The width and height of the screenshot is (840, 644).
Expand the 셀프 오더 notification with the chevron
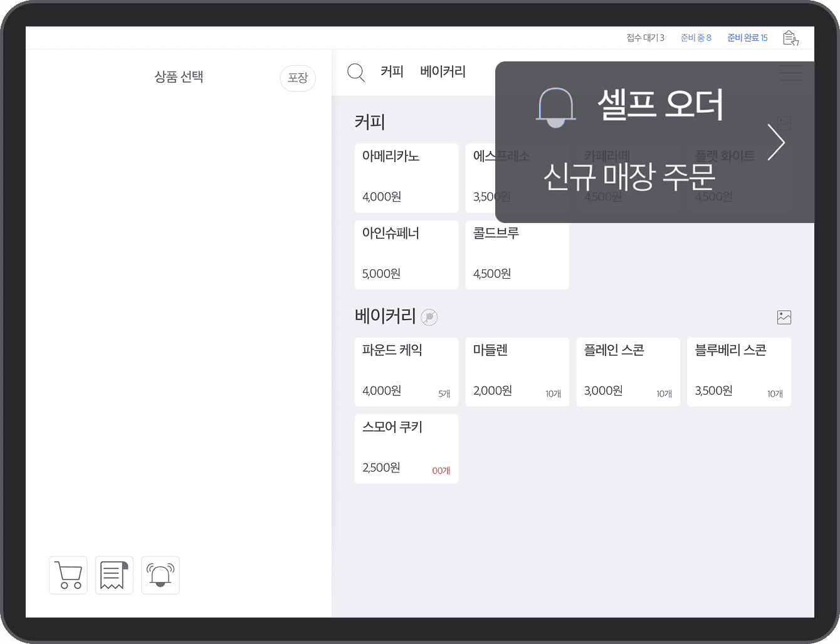pyautogui.click(x=777, y=142)
